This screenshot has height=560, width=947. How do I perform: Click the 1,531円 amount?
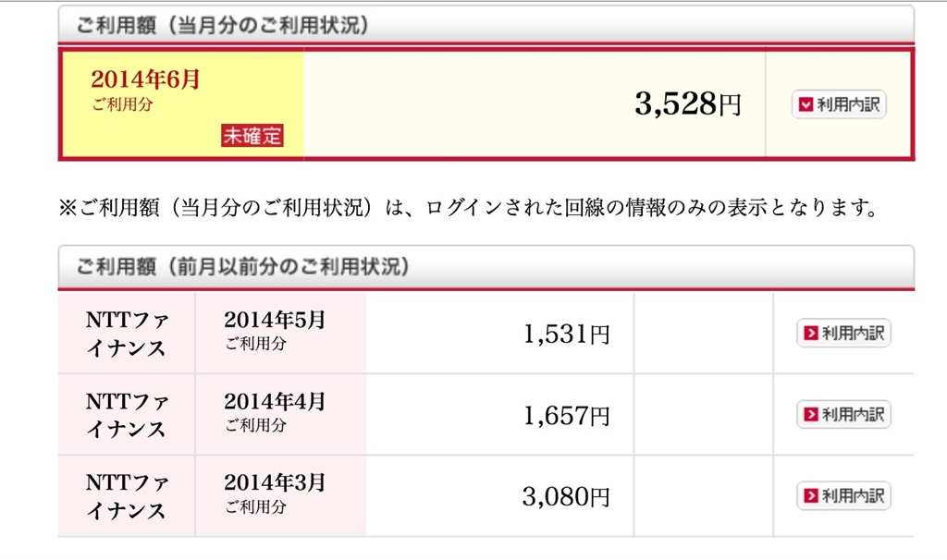pos(566,334)
